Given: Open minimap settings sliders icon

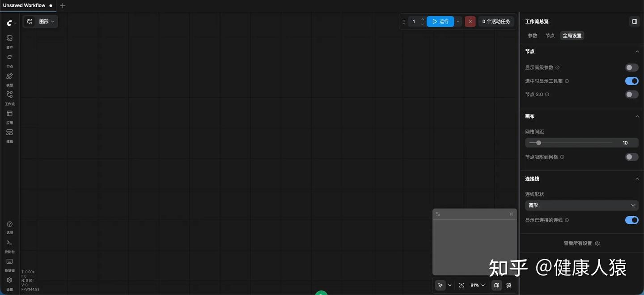Looking at the screenshot, I should (x=438, y=214).
